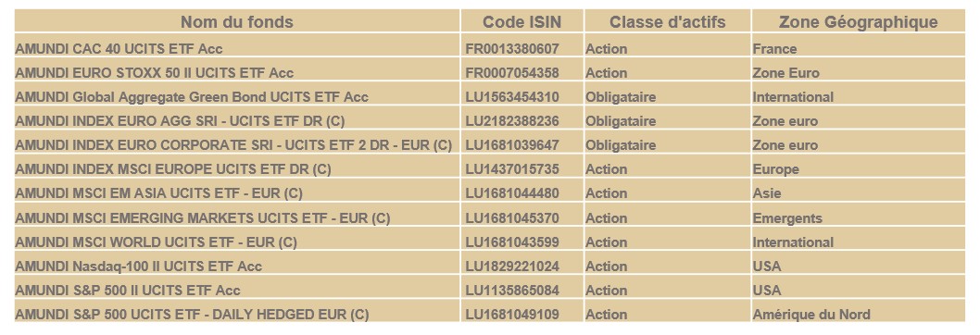Click AMUNDI MSCI EM ASIA fund name
980x335 pixels.
[x=158, y=193]
